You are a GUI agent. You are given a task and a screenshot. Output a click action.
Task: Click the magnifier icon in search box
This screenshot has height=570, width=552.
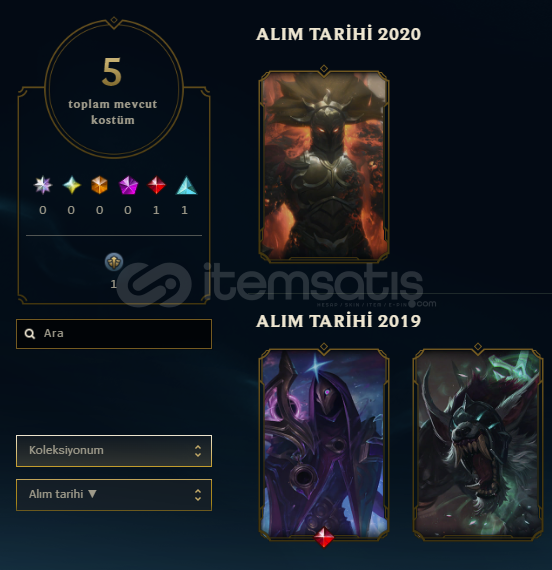click(x=30, y=334)
